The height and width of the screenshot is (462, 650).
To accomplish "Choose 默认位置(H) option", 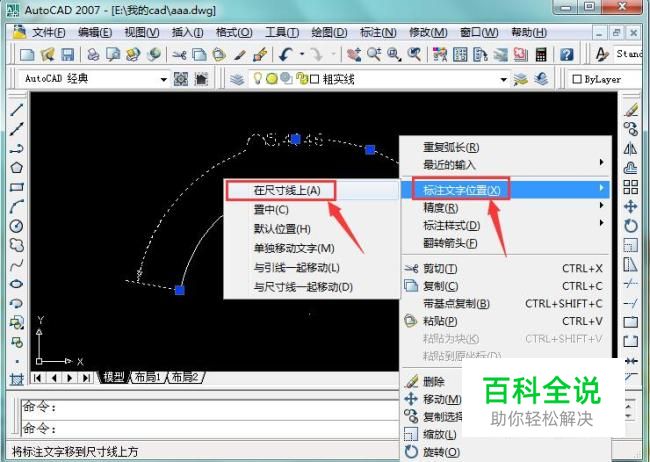I will pyautogui.click(x=282, y=229).
